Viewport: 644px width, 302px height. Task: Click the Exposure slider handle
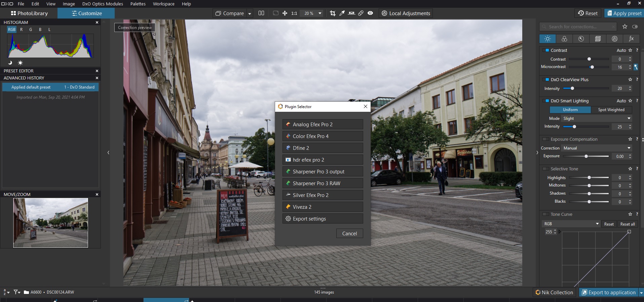tap(586, 156)
